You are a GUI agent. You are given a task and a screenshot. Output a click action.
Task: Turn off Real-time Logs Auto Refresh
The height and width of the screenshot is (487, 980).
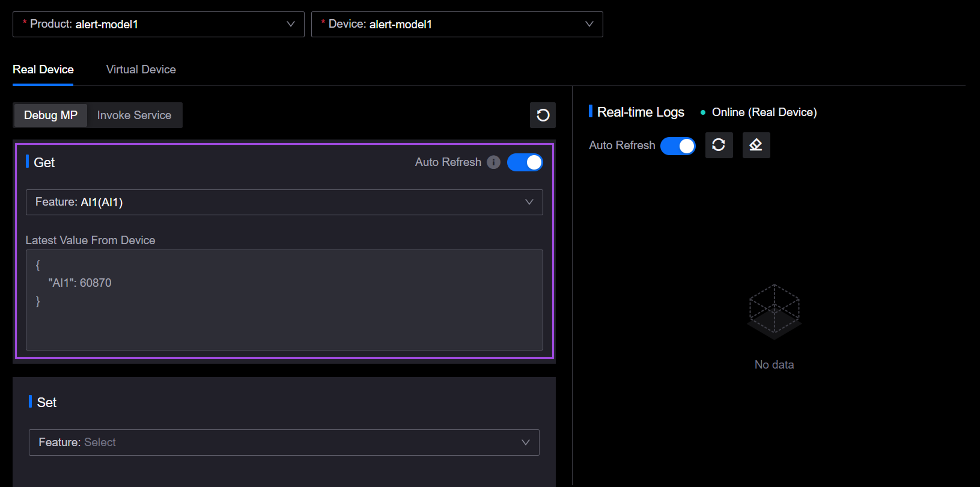pyautogui.click(x=678, y=146)
